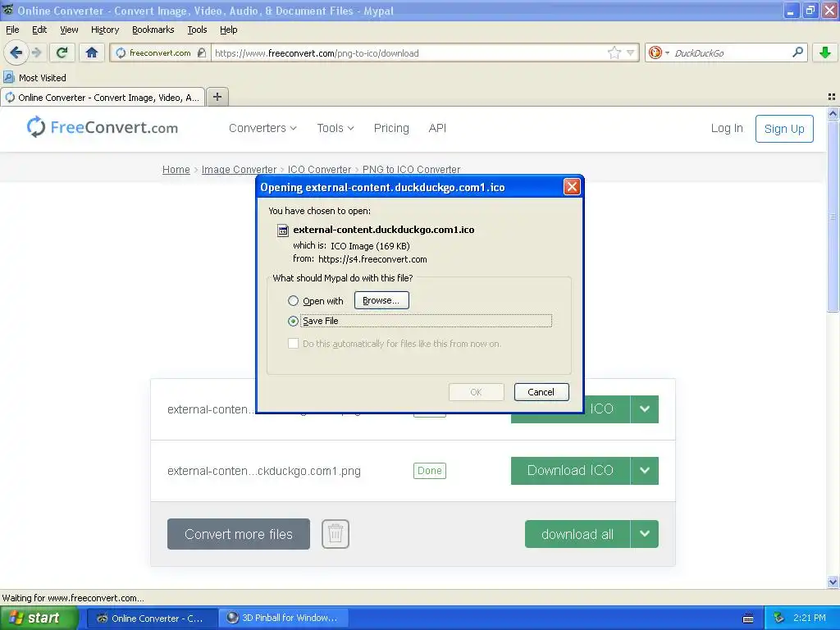Expand the download all dropdown arrow
Image resolution: width=840 pixels, height=630 pixels.
tap(645, 534)
